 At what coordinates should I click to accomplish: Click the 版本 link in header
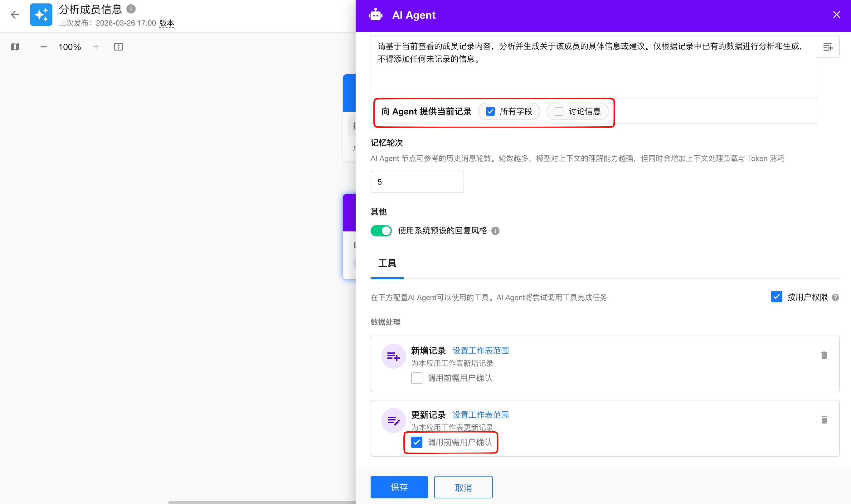coord(166,23)
